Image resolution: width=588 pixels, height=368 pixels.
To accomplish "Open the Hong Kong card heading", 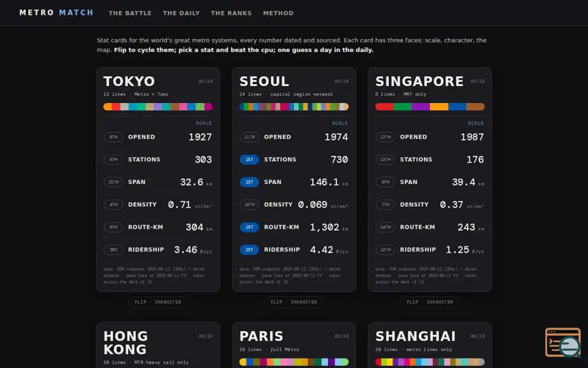I will 126,342.
